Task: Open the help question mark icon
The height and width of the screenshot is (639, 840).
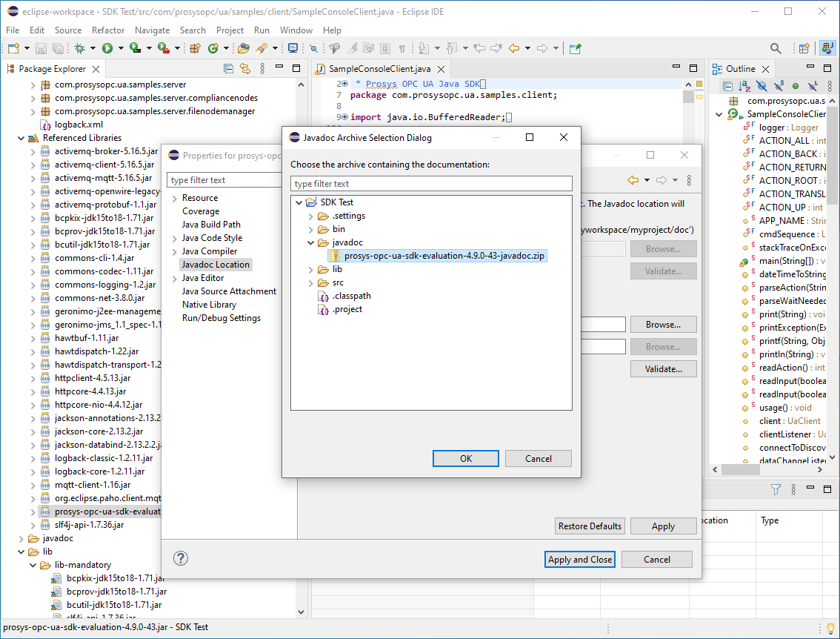Action: coord(181,559)
